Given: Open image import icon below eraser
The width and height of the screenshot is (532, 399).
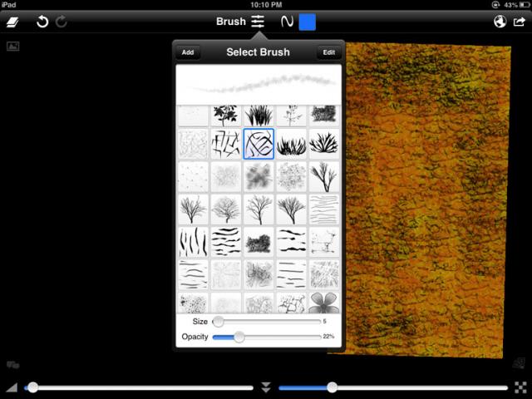Looking at the screenshot, I should [x=12, y=47].
